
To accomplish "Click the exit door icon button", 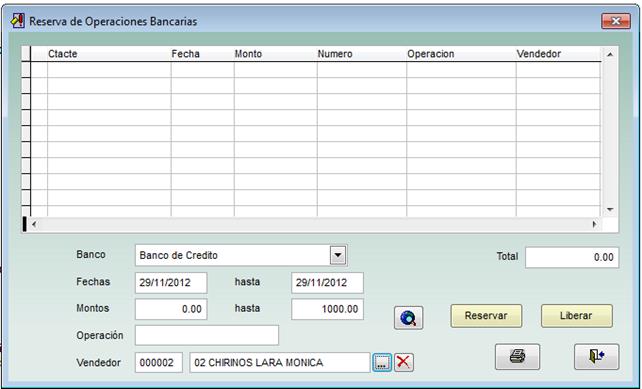I will coord(596,356).
